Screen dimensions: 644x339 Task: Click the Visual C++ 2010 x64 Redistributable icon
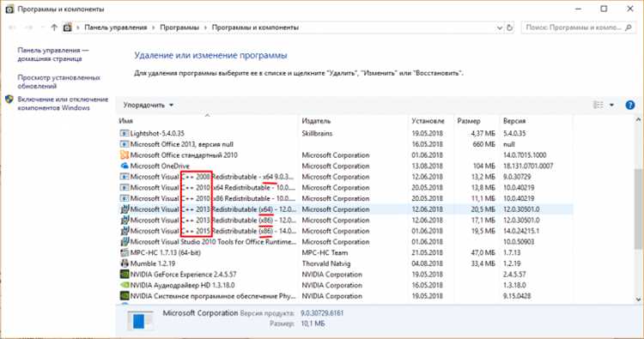point(124,188)
